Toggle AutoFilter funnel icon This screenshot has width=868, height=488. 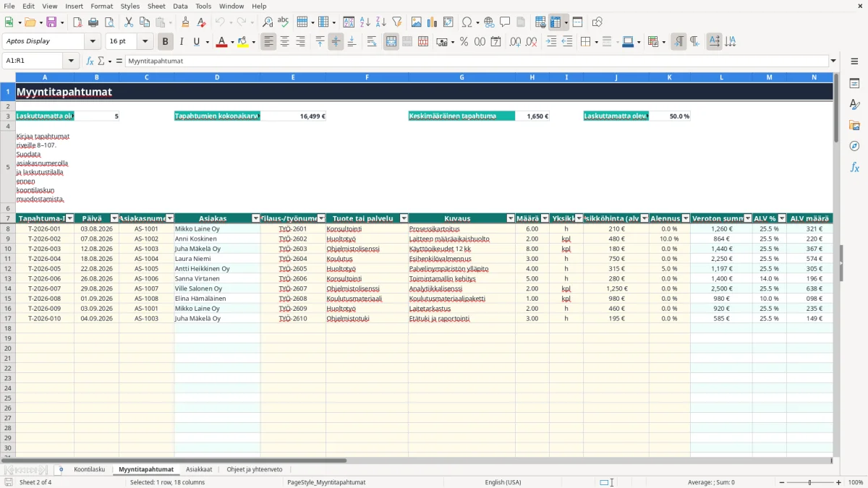click(396, 22)
